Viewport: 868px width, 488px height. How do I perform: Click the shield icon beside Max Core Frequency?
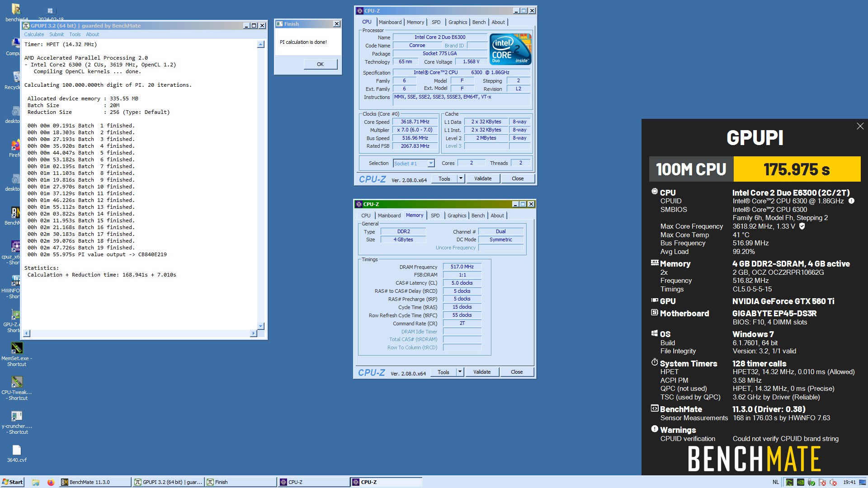[x=802, y=226]
